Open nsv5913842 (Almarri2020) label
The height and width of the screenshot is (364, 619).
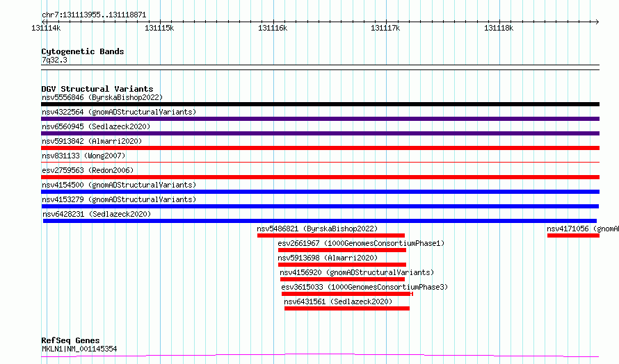[x=92, y=141]
